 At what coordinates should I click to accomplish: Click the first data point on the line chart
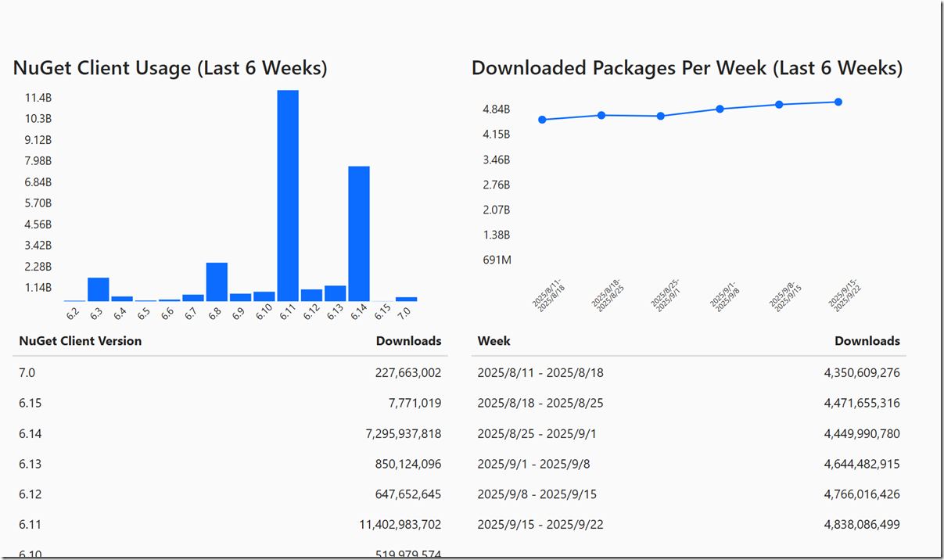pos(542,120)
